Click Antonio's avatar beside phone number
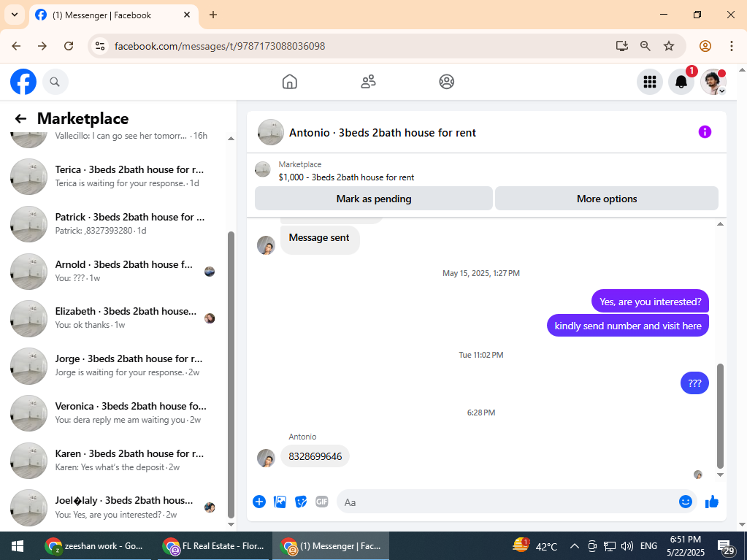 point(267,458)
